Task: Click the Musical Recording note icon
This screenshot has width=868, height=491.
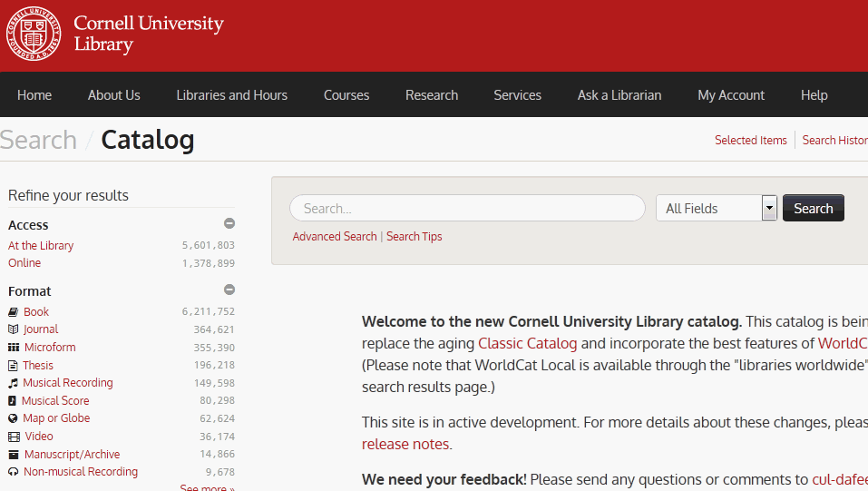Action: click(14, 383)
